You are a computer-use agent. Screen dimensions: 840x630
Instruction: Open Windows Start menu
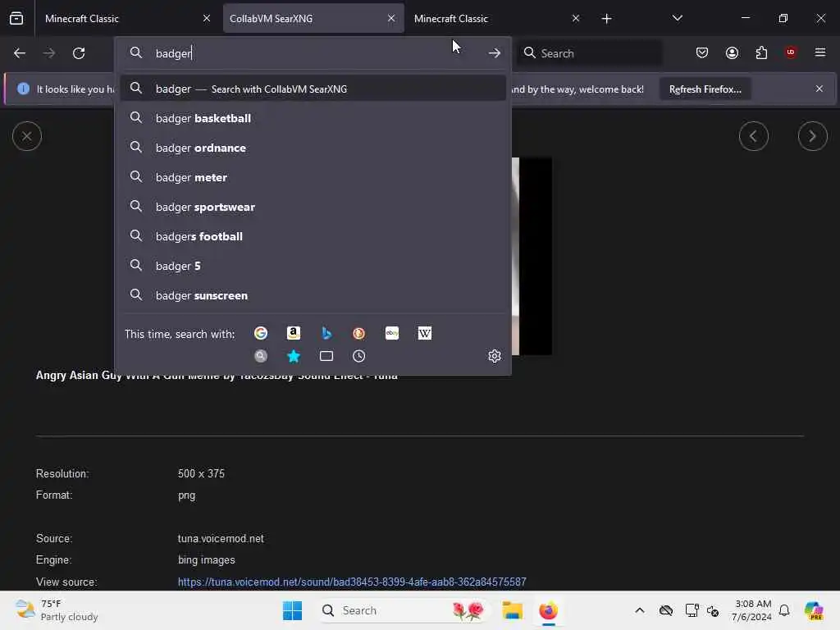293,610
